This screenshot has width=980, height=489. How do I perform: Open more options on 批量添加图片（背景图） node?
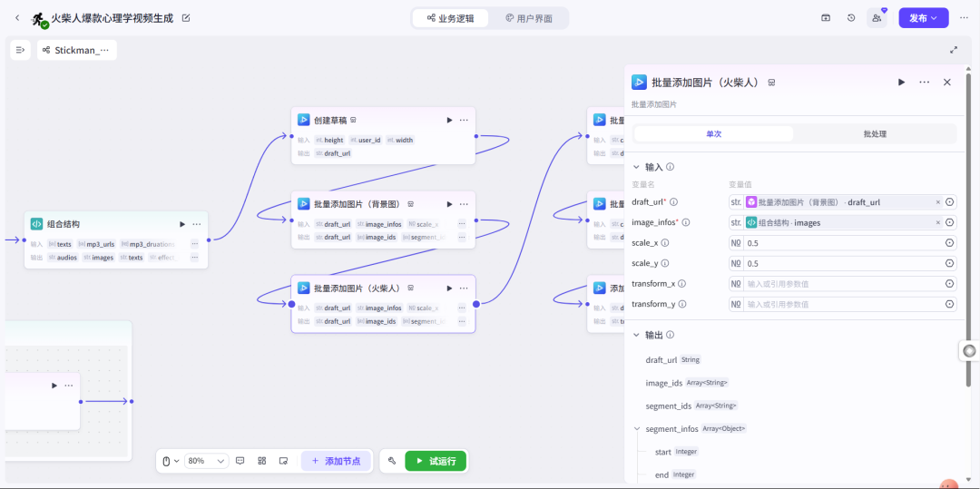click(464, 204)
